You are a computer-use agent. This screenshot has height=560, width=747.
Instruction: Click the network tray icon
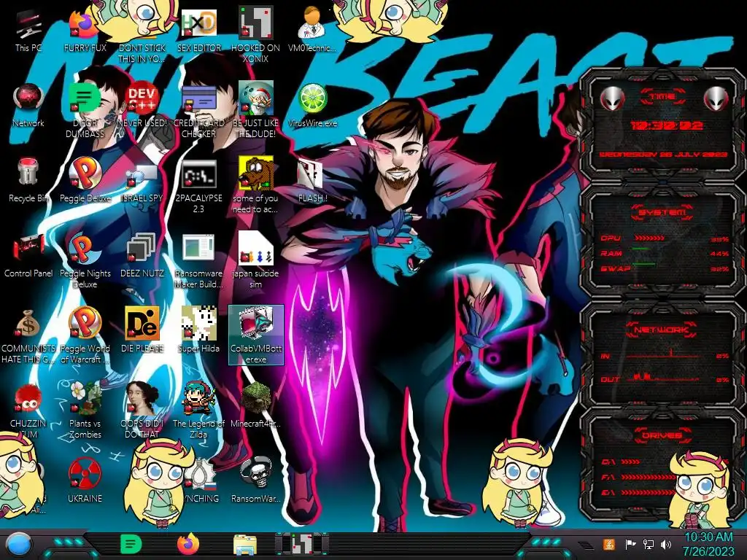[648, 544]
